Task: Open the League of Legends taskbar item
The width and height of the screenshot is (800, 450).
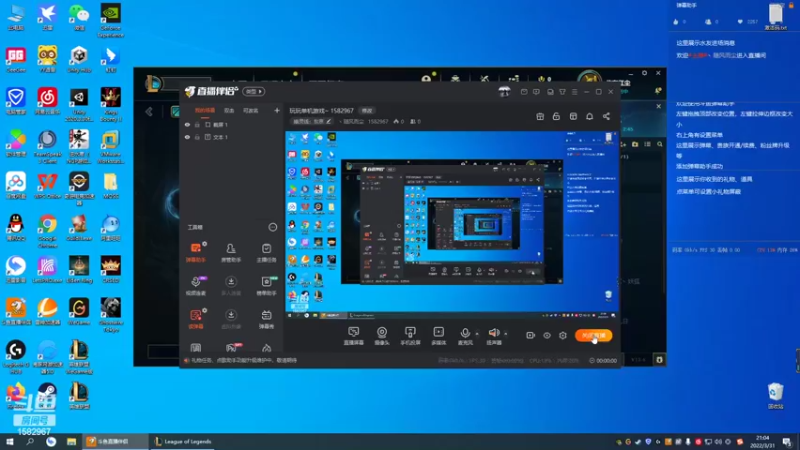Action: 183,441
